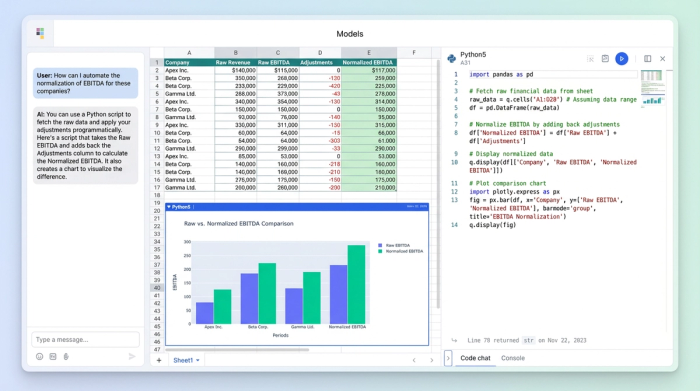Click Gamma Ltd. cell in row 17
The width and height of the screenshot is (700, 391).
pyautogui.click(x=189, y=187)
